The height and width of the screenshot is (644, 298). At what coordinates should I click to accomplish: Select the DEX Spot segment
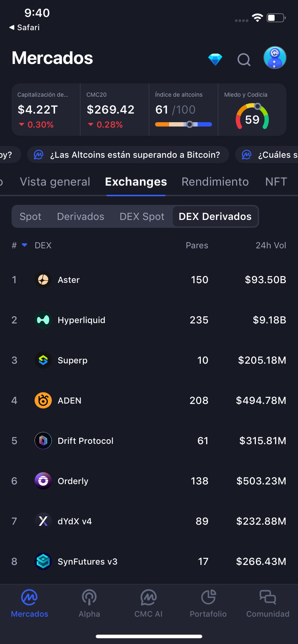point(142,217)
